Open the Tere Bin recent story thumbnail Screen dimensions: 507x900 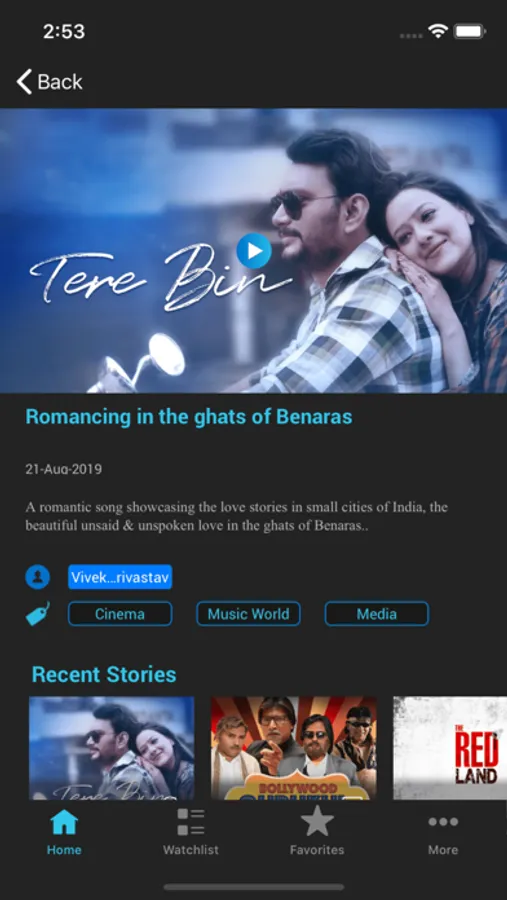111,748
